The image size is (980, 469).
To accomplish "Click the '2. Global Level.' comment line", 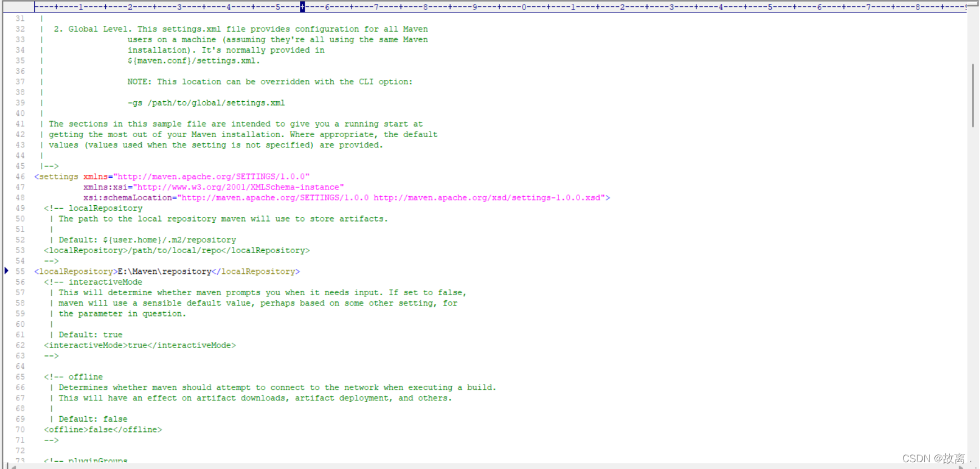I will pyautogui.click(x=241, y=29).
